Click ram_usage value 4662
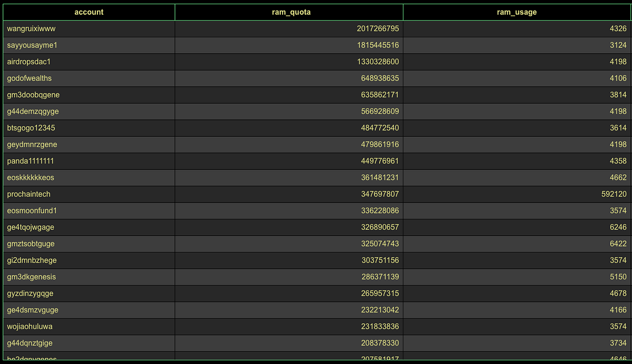The width and height of the screenshot is (632, 364). [x=618, y=178]
